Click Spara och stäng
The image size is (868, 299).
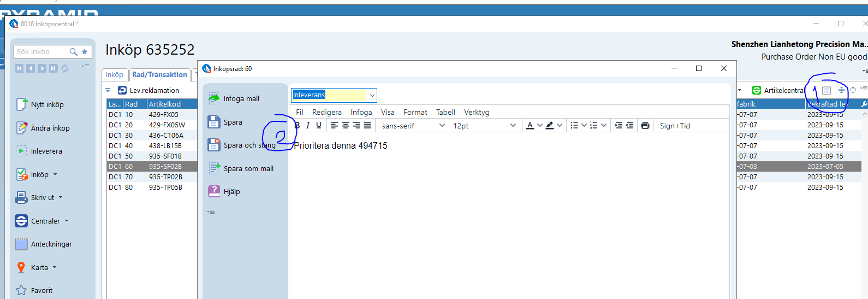click(x=249, y=145)
